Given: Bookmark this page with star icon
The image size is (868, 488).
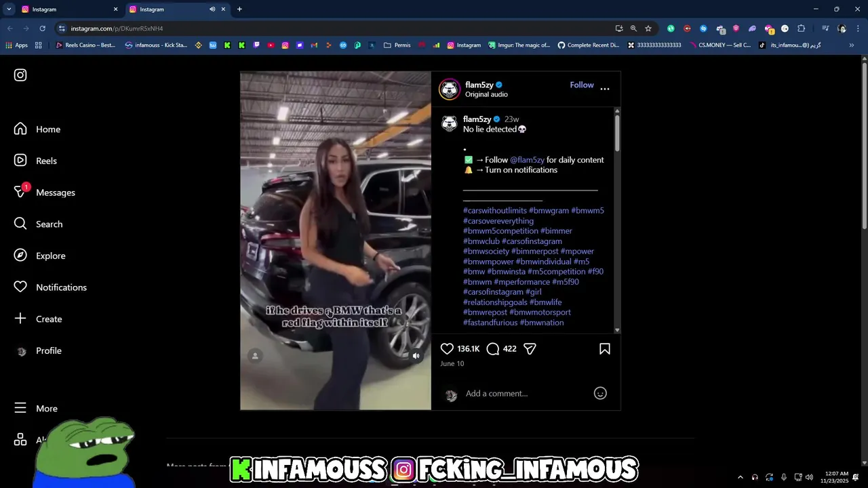Looking at the screenshot, I should (x=648, y=28).
